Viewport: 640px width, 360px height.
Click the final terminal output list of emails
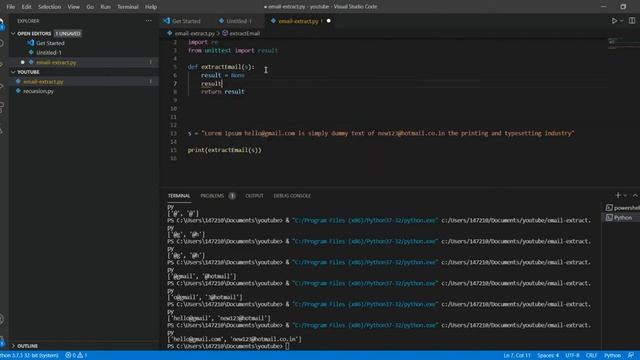(x=234, y=339)
